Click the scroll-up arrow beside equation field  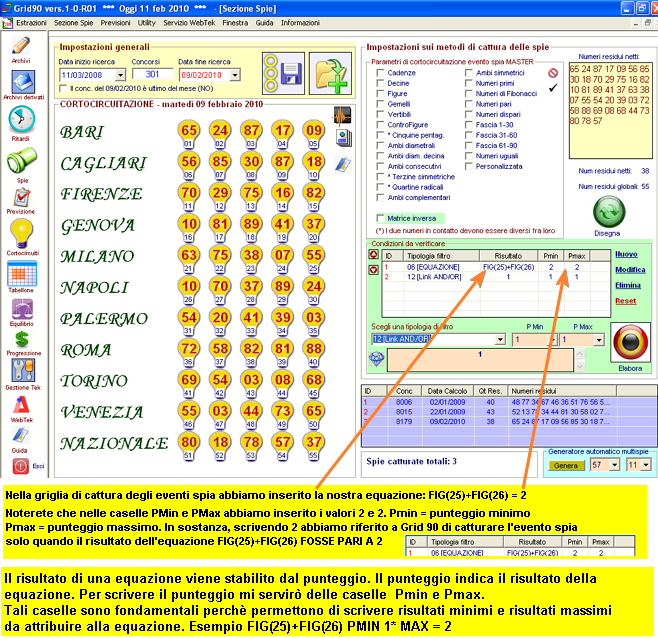click(580, 354)
